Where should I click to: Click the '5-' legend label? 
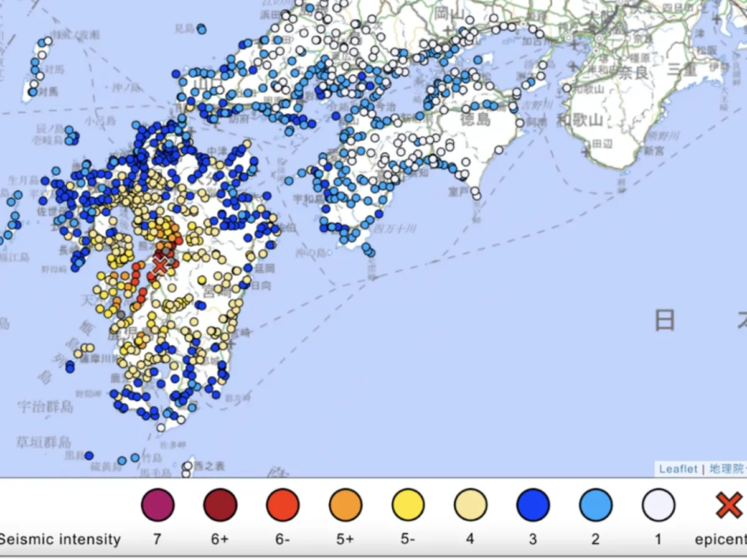(408, 539)
